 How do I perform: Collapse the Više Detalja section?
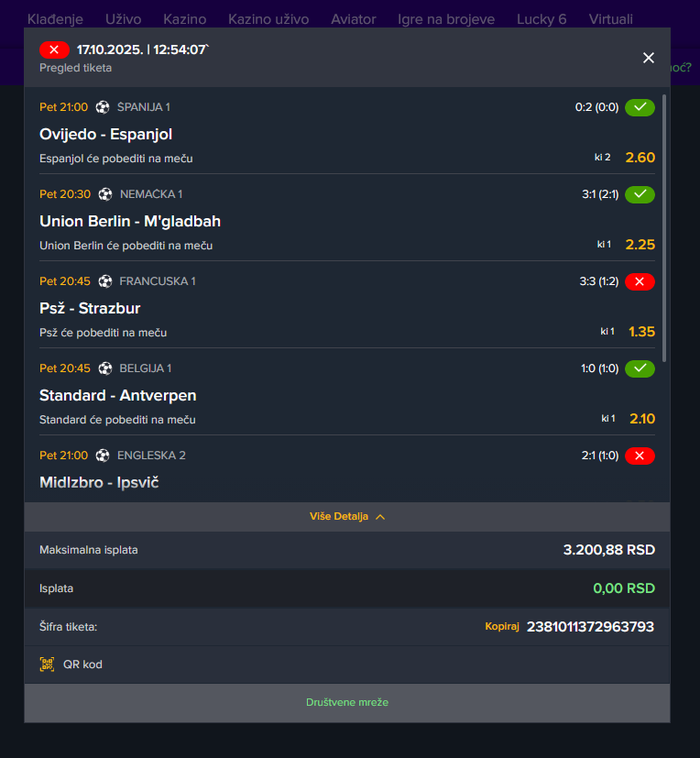[x=347, y=517]
